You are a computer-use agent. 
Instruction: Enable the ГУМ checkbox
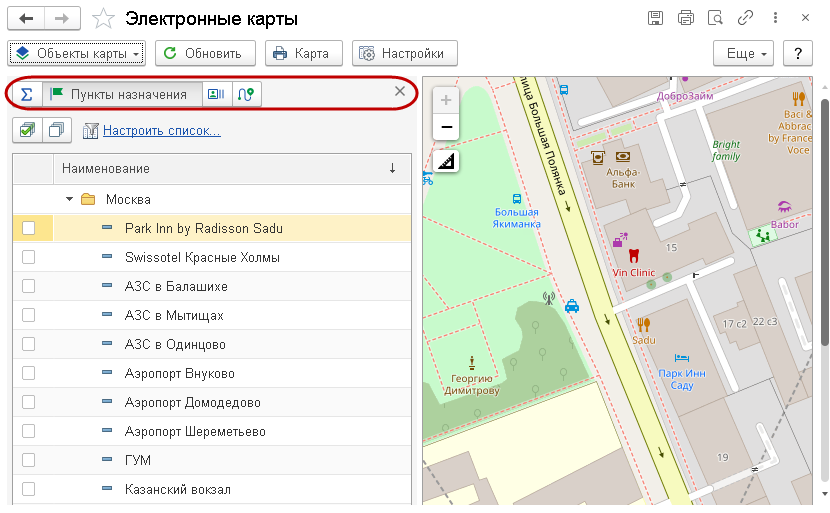click(x=29, y=460)
